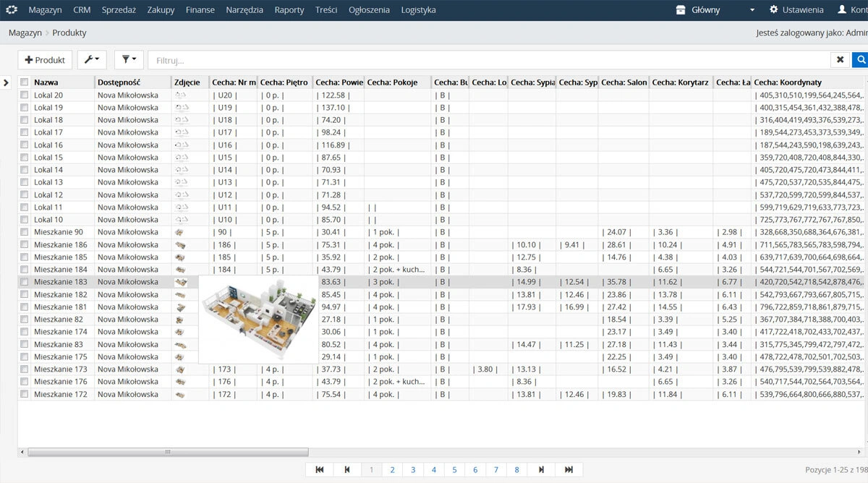This screenshot has width=868, height=483.
Task: Open photo thumbnail for Lokal 15
Action: (181, 157)
